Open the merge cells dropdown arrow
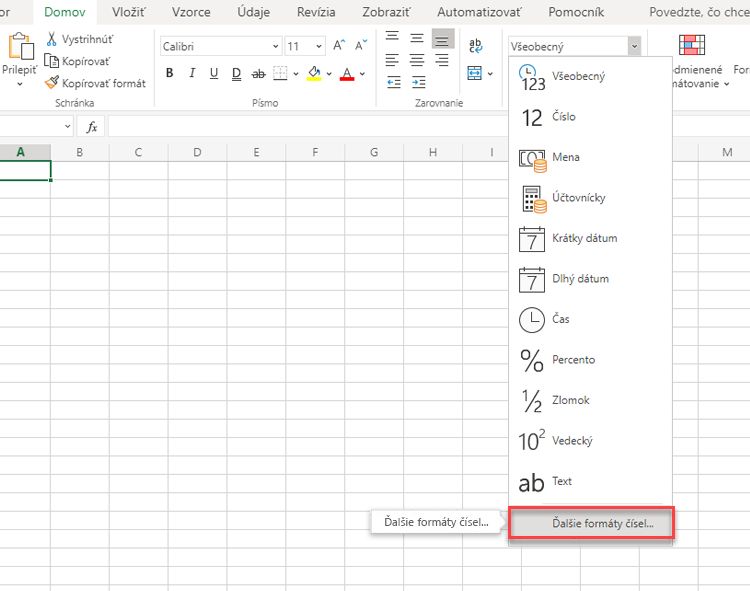The height and width of the screenshot is (591, 750). tap(490, 74)
